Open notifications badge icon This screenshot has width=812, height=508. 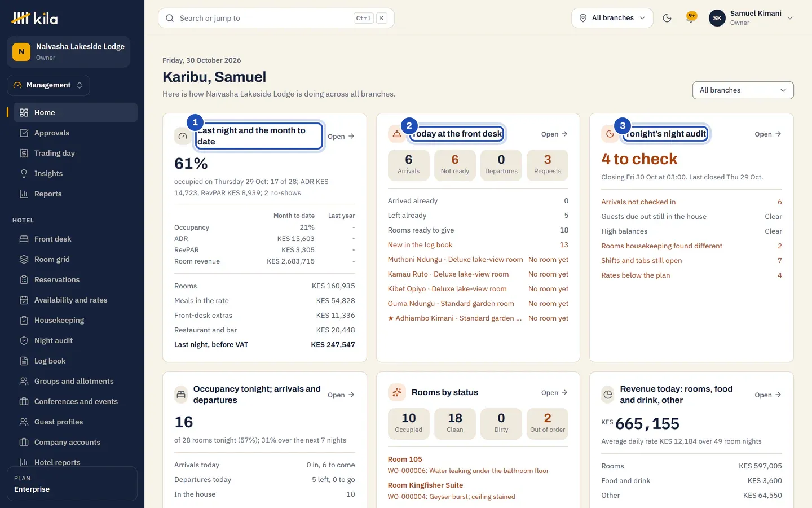691,17
